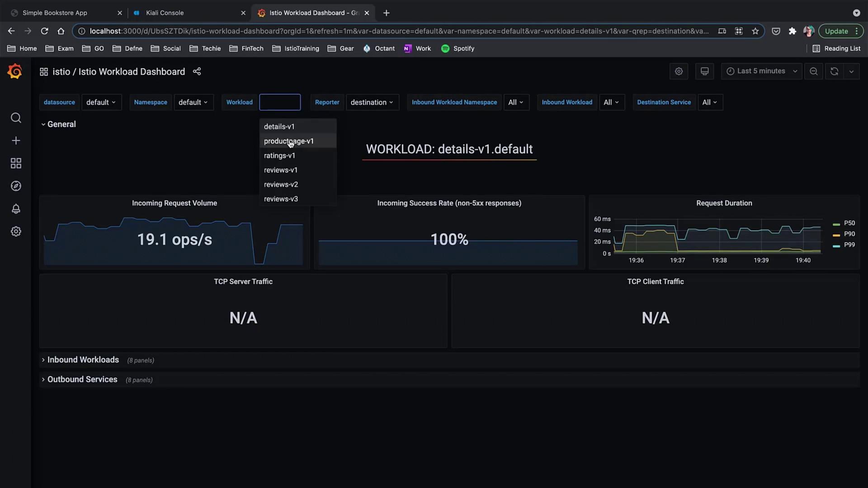Click the Workload search input field
The height and width of the screenshot is (488, 868).
(279, 102)
